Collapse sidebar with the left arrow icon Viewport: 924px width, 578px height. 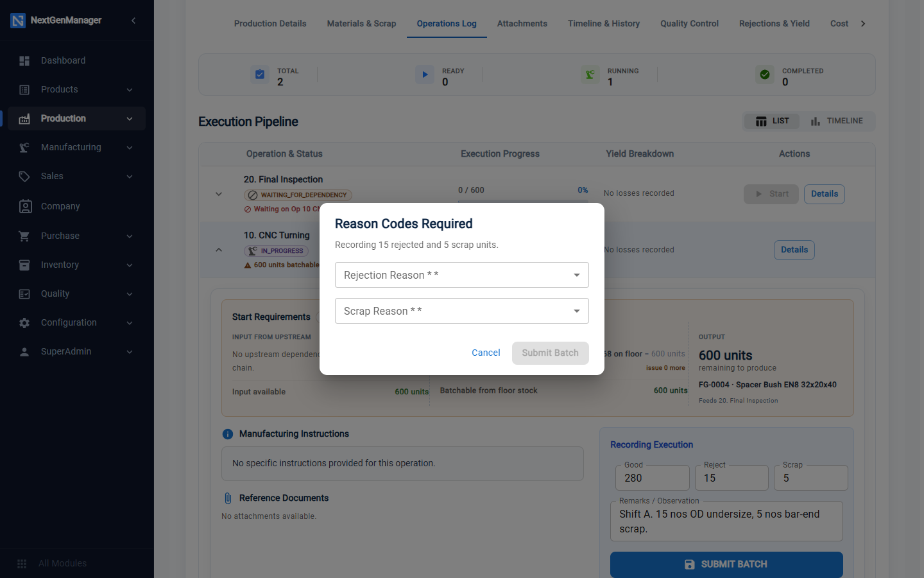tap(133, 21)
